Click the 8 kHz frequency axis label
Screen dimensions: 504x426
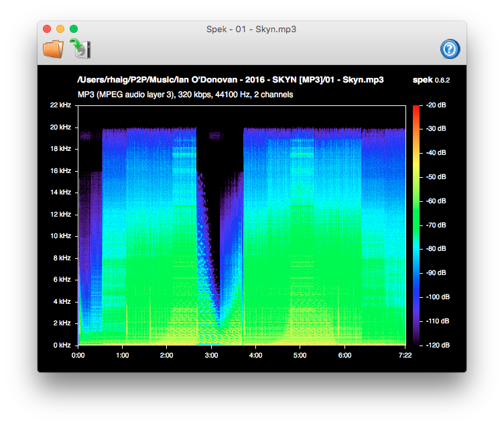[62, 258]
